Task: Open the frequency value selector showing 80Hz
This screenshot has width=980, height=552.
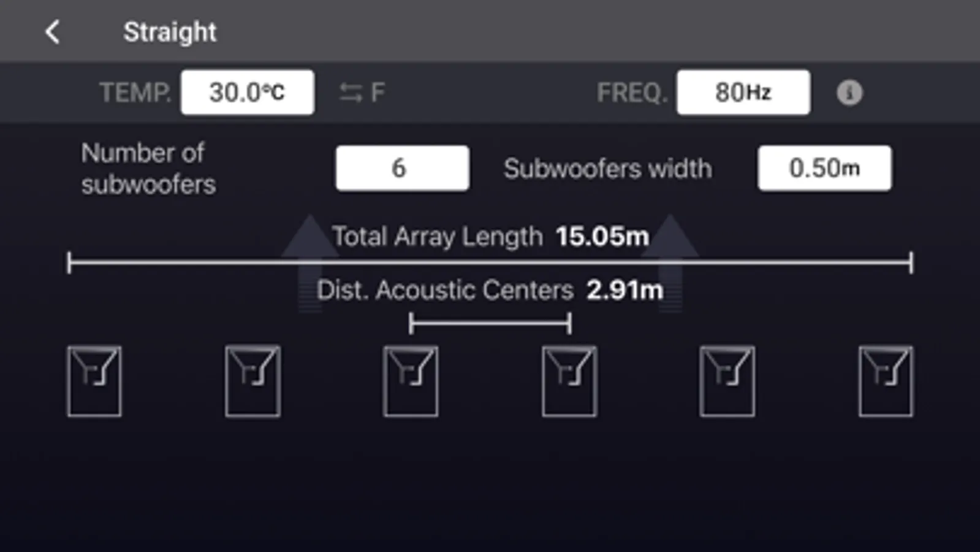Action: (743, 92)
